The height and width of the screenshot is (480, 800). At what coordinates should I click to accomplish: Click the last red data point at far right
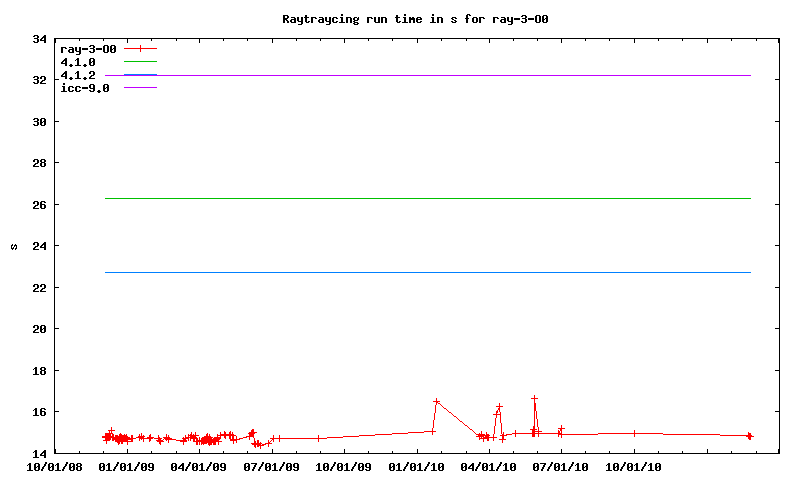click(x=749, y=436)
